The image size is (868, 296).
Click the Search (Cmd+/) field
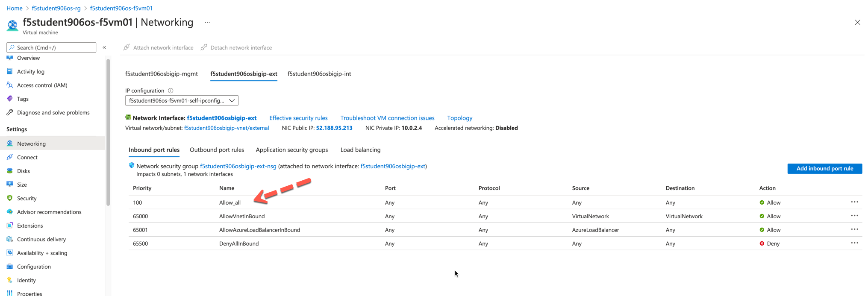coord(51,47)
